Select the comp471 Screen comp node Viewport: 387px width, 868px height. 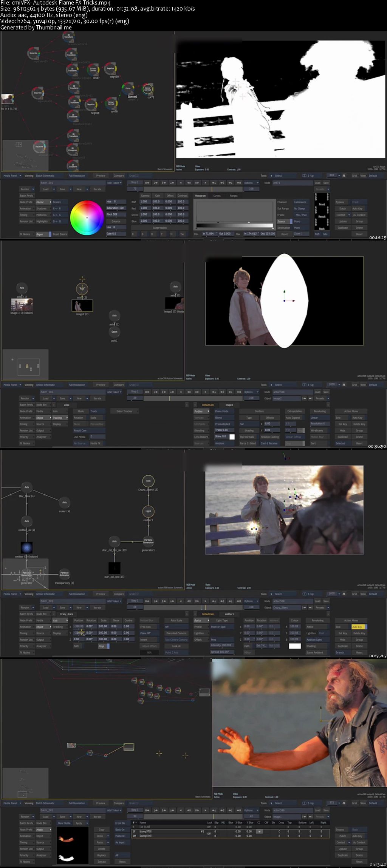pos(128,88)
